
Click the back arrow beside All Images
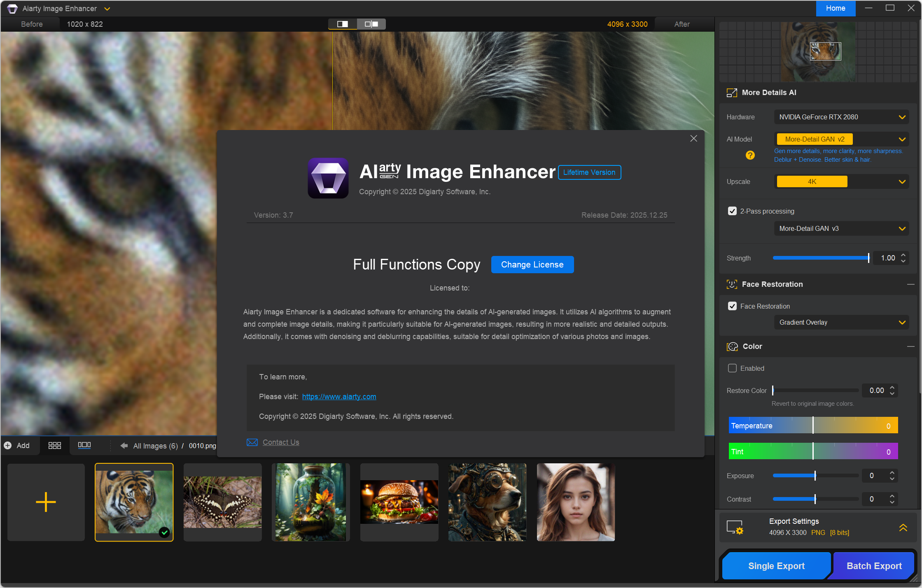[124, 446]
